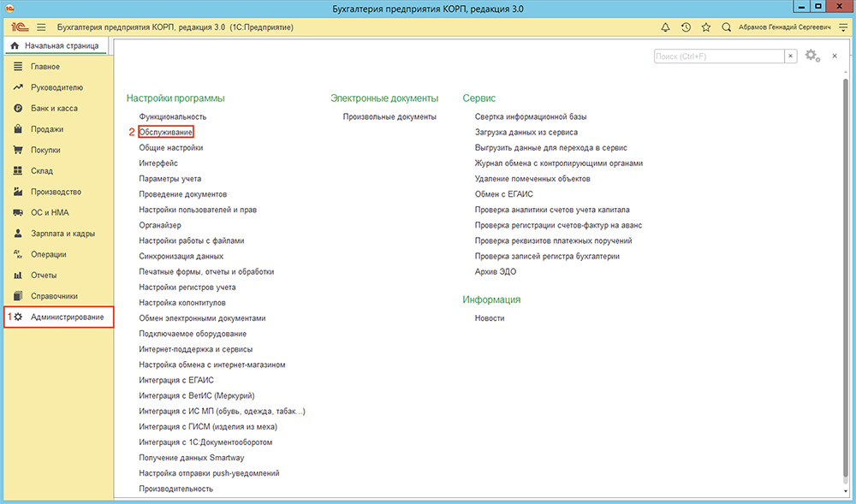The height and width of the screenshot is (504, 856).
Task: Open Архив ЭДО link
Action: click(495, 271)
